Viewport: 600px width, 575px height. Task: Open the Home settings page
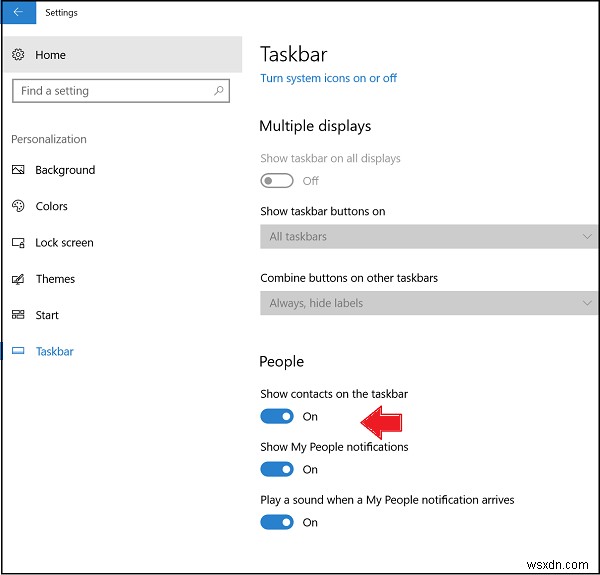(x=123, y=55)
